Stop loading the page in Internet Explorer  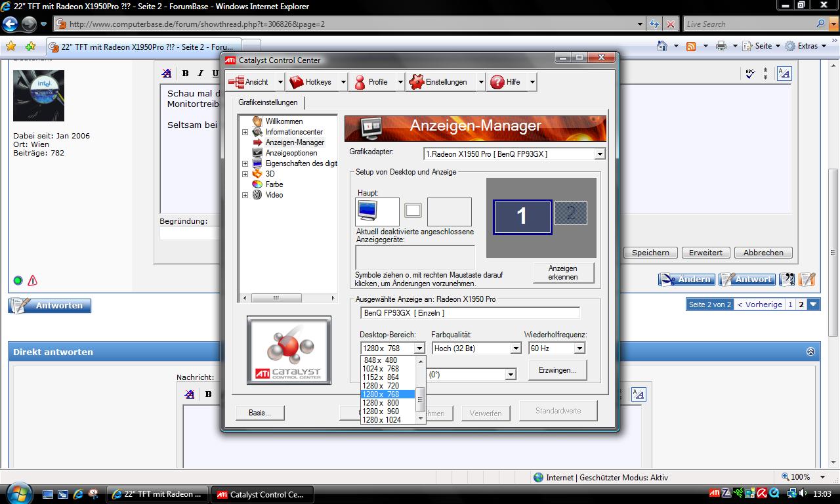point(670,24)
